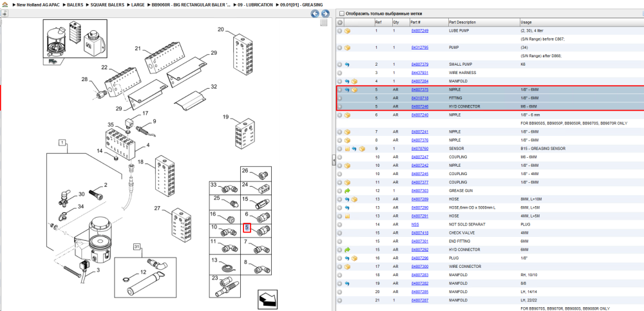Click package icon in MANIFOLD 84807284 row
Viewport: 644px width, 311px height.
tap(354, 81)
